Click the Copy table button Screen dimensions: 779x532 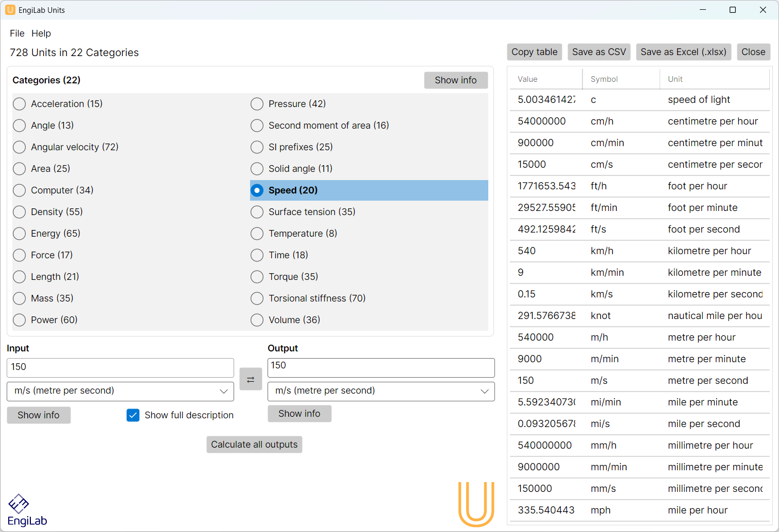[x=534, y=52]
